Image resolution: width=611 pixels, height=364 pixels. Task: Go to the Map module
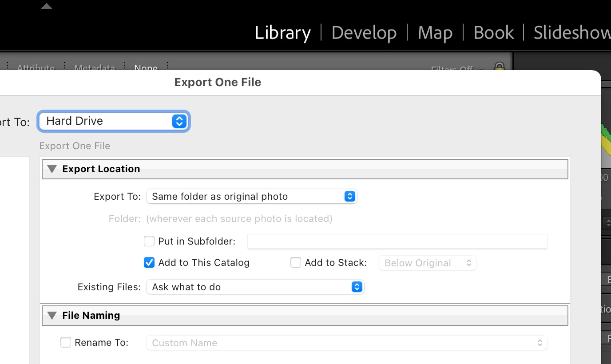click(435, 33)
